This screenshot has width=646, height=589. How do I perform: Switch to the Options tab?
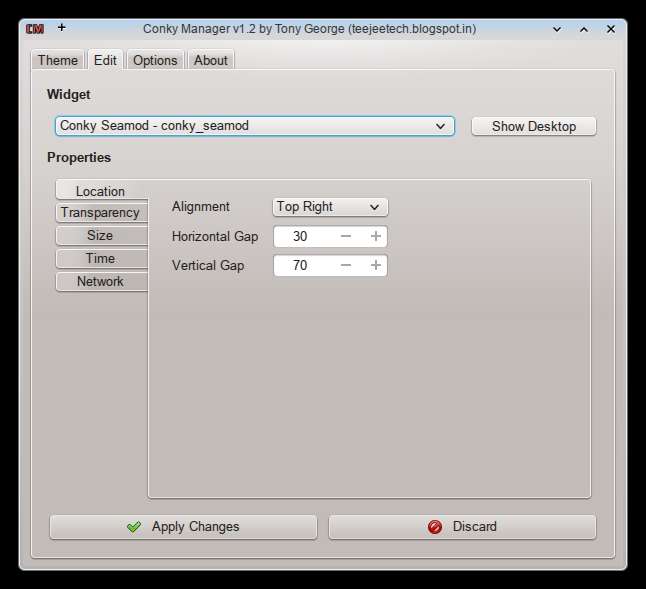click(155, 60)
